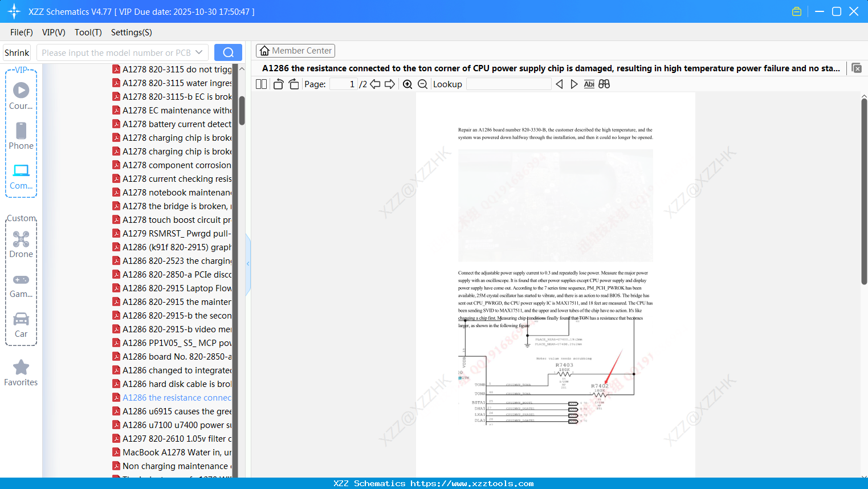
Task: Click the PDF icon beside A1278 EC maintenance
Action: [x=116, y=111]
